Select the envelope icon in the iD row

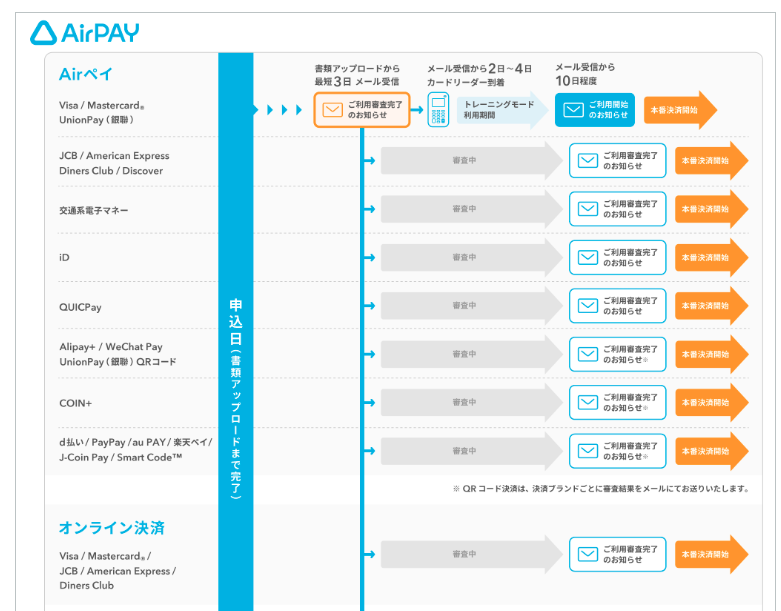(587, 258)
